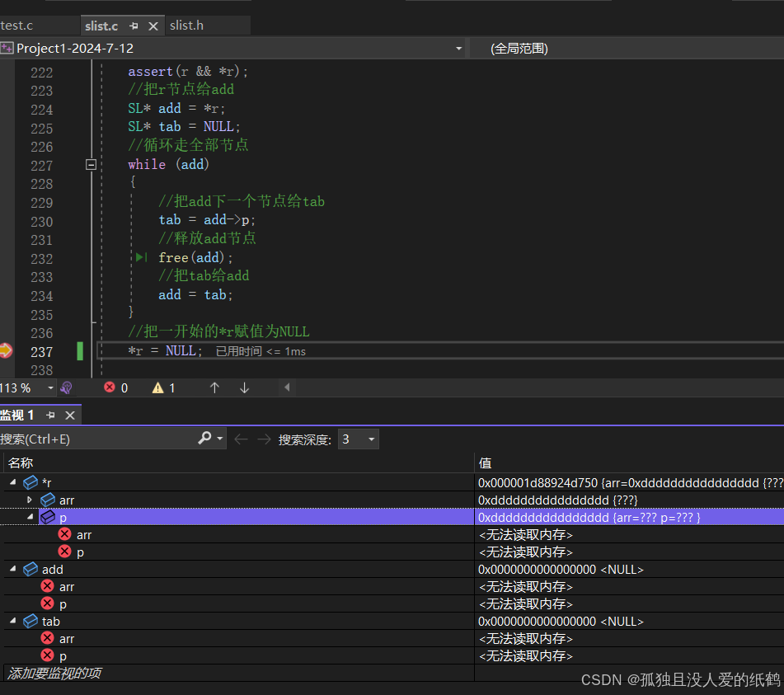Image resolution: width=784 pixels, height=695 pixels.
Task: Click the current statement arrow at line 237
Action: pyautogui.click(x=6, y=350)
